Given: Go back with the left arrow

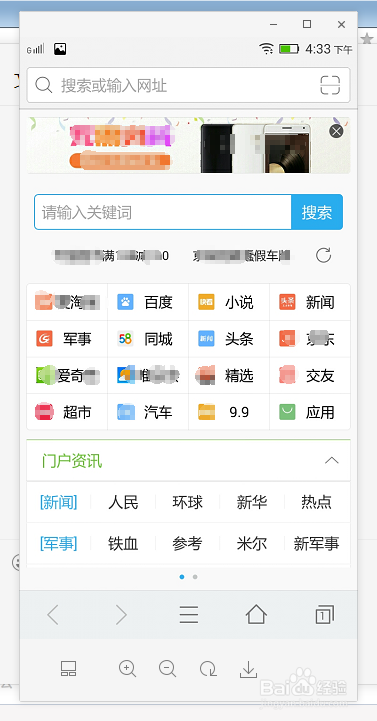Looking at the screenshot, I should [x=53, y=615].
